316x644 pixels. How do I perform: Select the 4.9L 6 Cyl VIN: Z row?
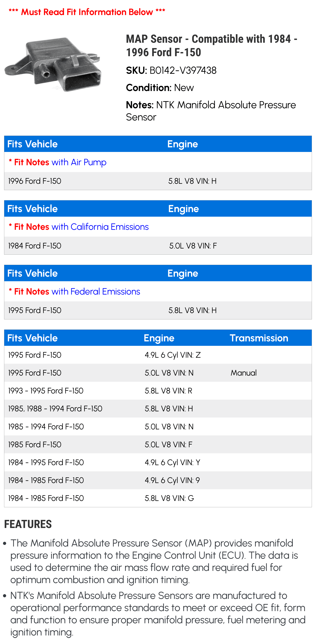158,355
